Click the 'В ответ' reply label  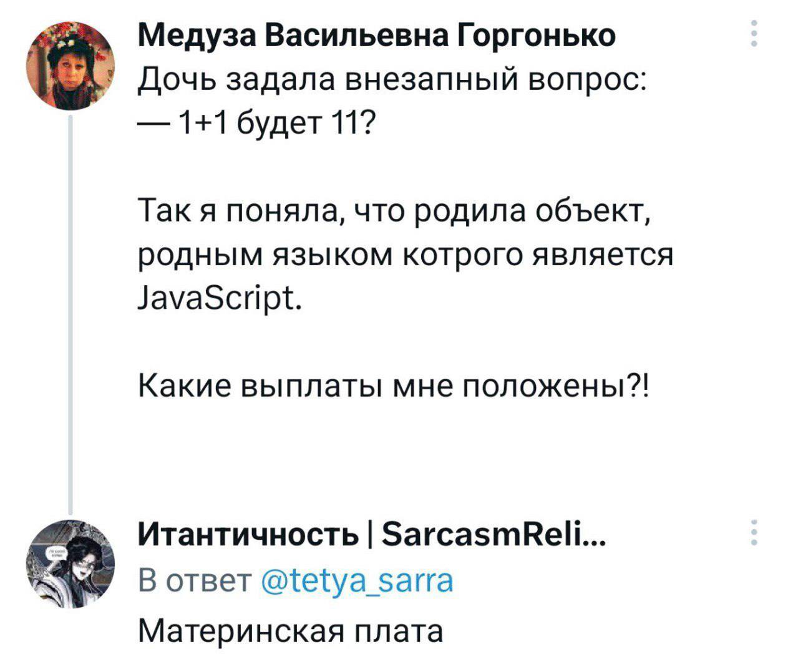pos(192,580)
